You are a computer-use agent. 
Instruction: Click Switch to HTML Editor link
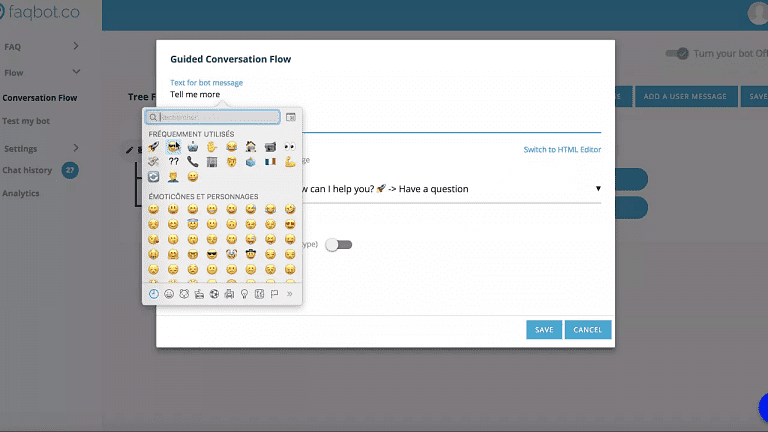pyautogui.click(x=562, y=150)
